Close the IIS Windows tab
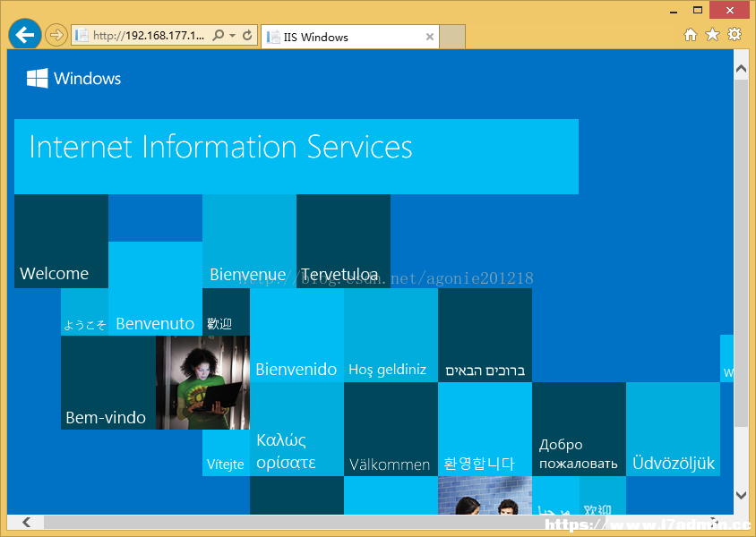 (x=430, y=37)
